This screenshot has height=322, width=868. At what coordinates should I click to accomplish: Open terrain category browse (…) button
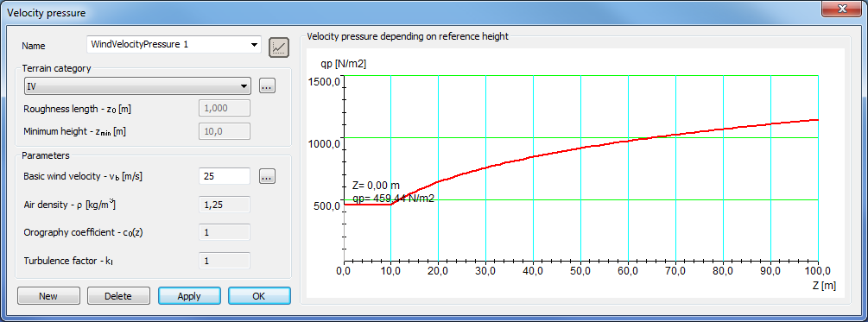[268, 86]
